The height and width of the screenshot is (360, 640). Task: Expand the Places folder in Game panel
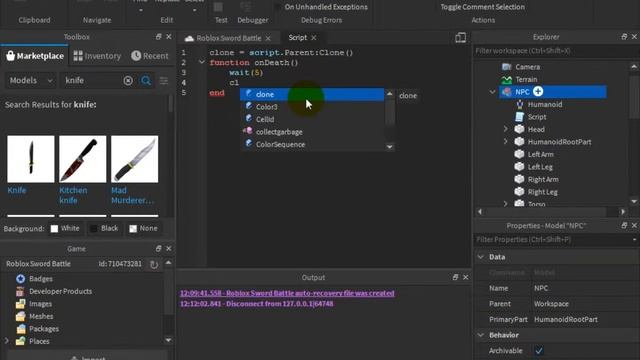(7, 341)
